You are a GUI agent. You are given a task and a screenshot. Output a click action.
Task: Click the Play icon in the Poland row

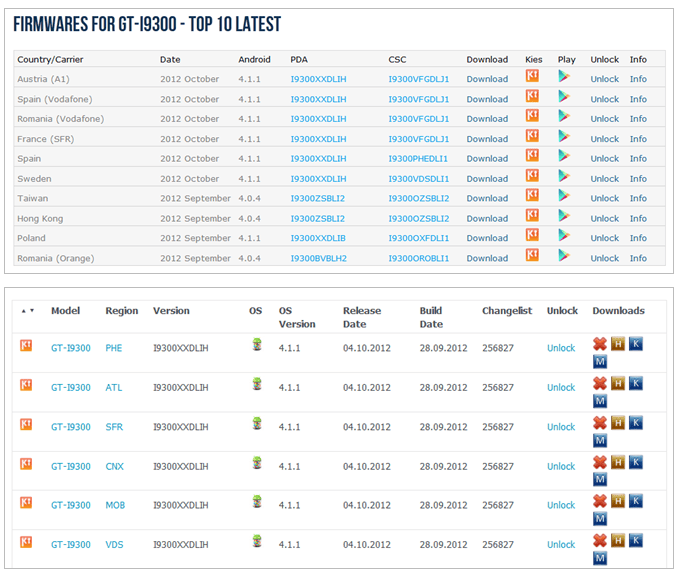(x=564, y=235)
